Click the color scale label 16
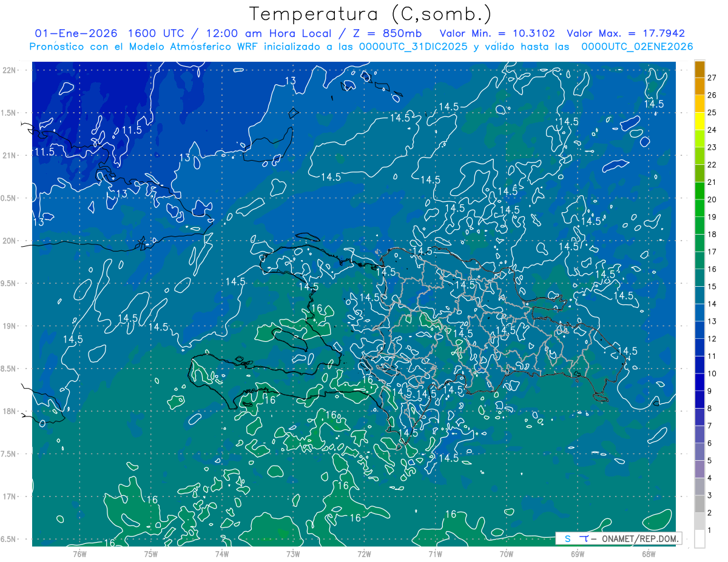Viewport: 728px width, 562px height. pyautogui.click(x=712, y=269)
